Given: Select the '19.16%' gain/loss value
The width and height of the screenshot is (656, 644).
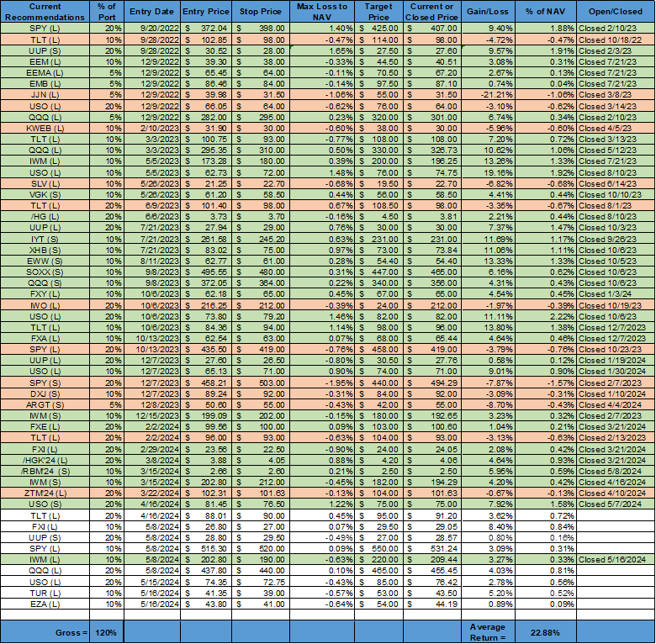Looking at the screenshot, I should click(x=488, y=172).
